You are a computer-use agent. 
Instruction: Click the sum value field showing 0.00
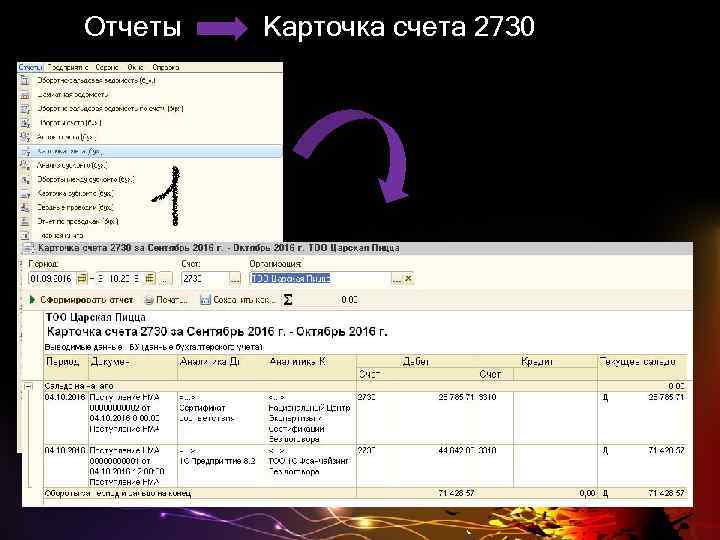click(328, 300)
